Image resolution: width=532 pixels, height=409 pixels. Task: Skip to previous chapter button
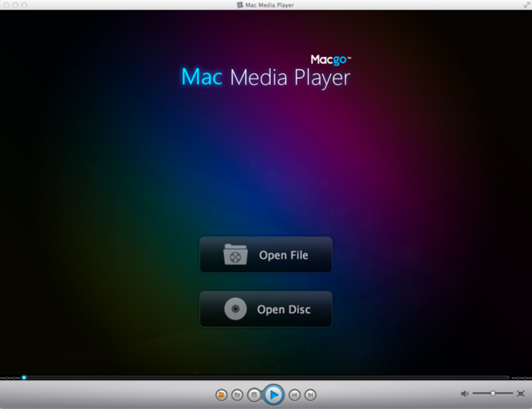(x=295, y=395)
